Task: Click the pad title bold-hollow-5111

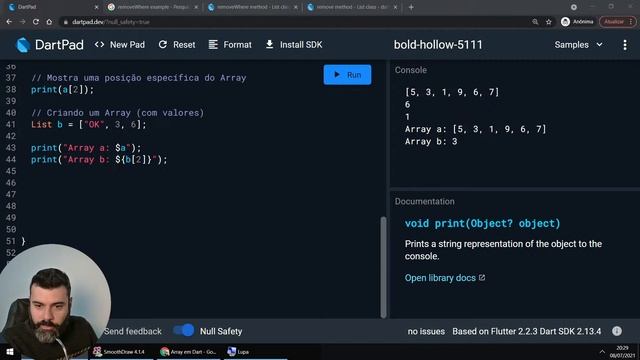Action: pyautogui.click(x=438, y=44)
